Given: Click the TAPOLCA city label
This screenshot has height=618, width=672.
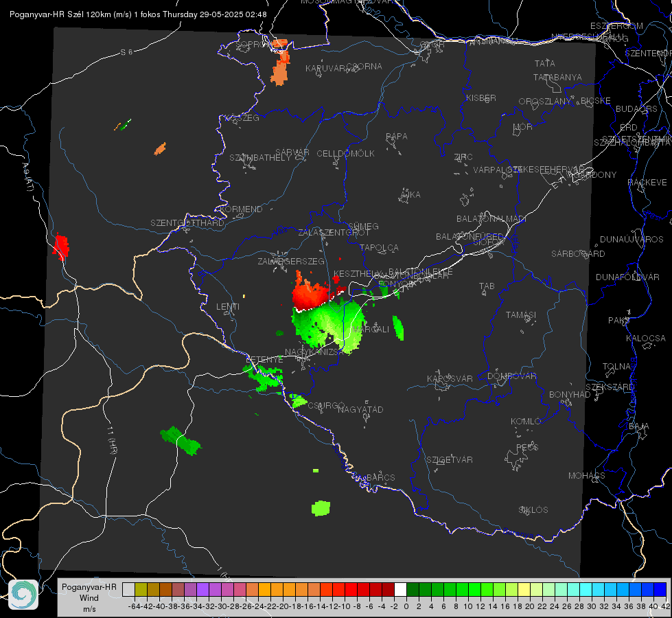Looking at the screenshot, I should (379, 247).
